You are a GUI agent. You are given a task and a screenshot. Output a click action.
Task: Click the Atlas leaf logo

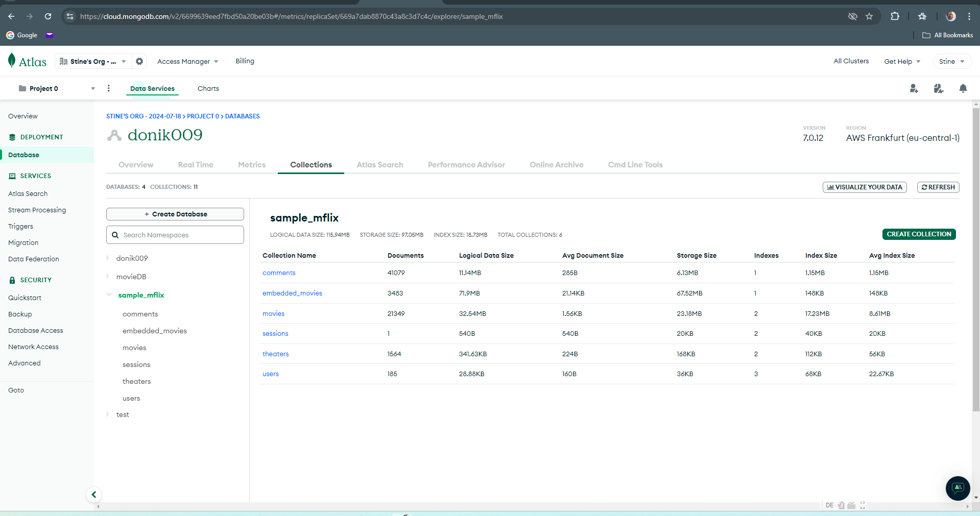12,61
